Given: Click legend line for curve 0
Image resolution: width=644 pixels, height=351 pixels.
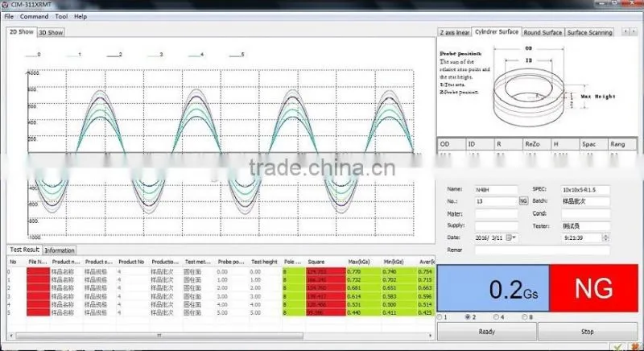Looking at the screenshot, I should click(31, 55).
